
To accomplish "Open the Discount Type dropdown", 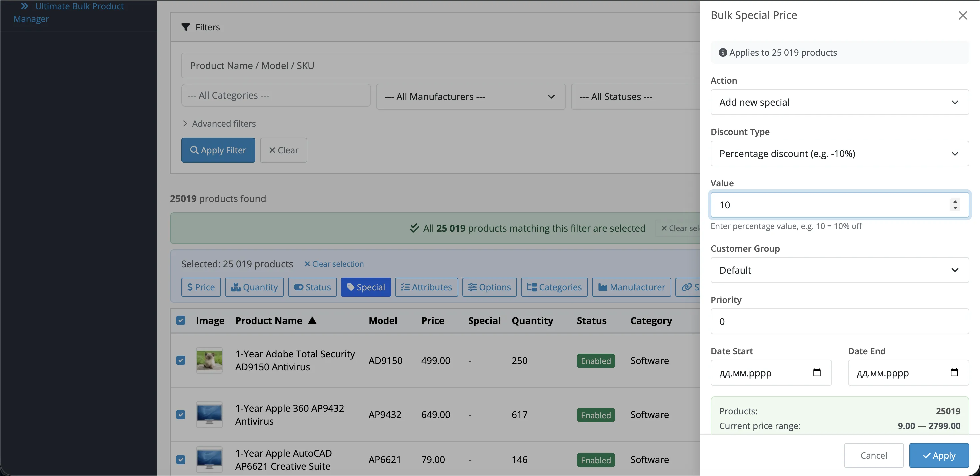I will click(x=839, y=153).
